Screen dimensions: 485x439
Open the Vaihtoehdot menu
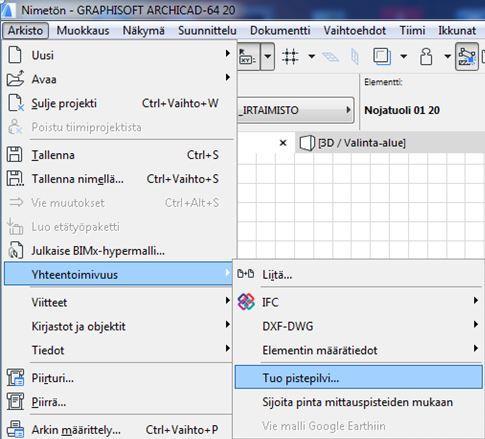(x=355, y=31)
